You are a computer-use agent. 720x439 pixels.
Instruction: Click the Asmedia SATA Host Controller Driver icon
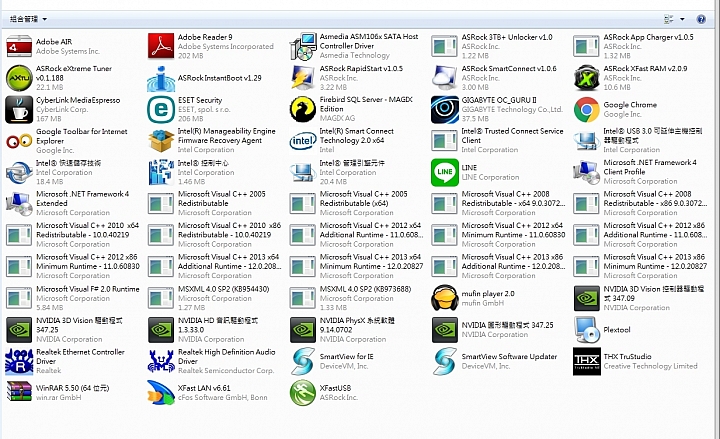pos(303,46)
